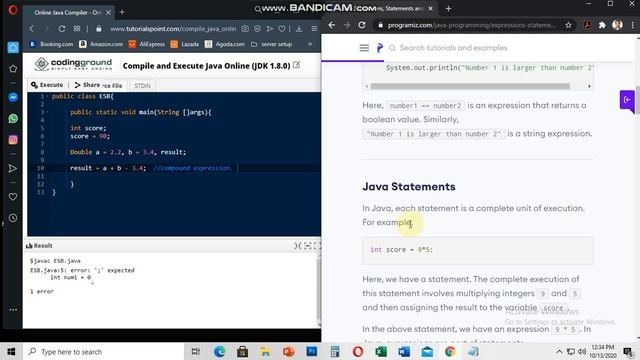
Task: Open Word from taskbar
Action: pyautogui.click(x=404, y=351)
